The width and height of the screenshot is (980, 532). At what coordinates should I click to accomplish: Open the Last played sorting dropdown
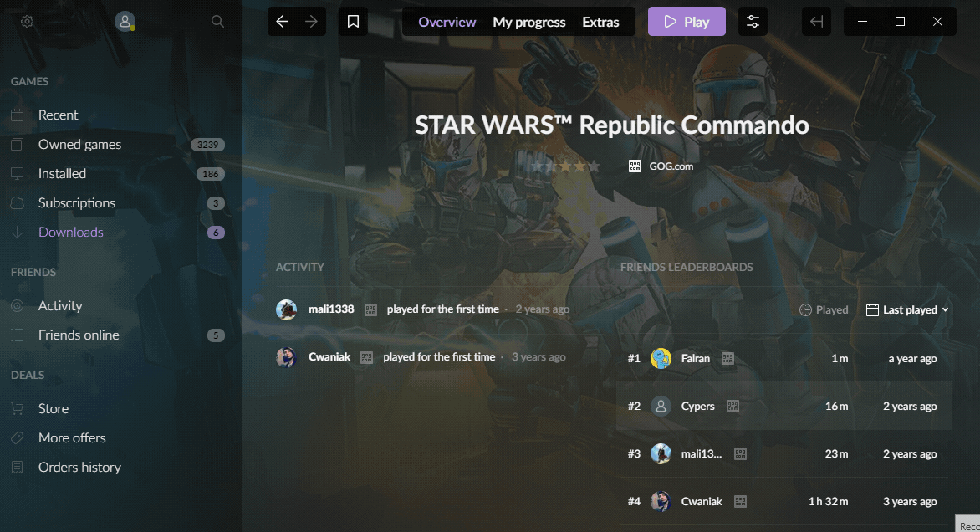pos(907,309)
